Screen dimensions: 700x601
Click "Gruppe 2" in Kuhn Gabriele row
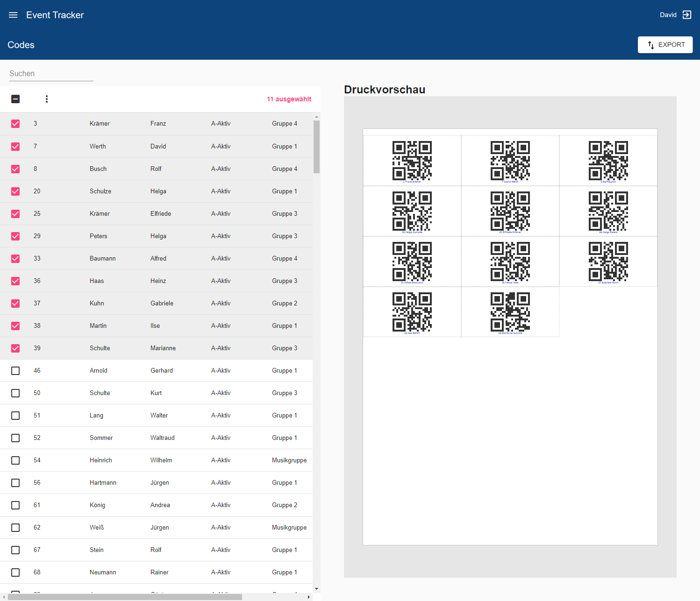coord(285,304)
